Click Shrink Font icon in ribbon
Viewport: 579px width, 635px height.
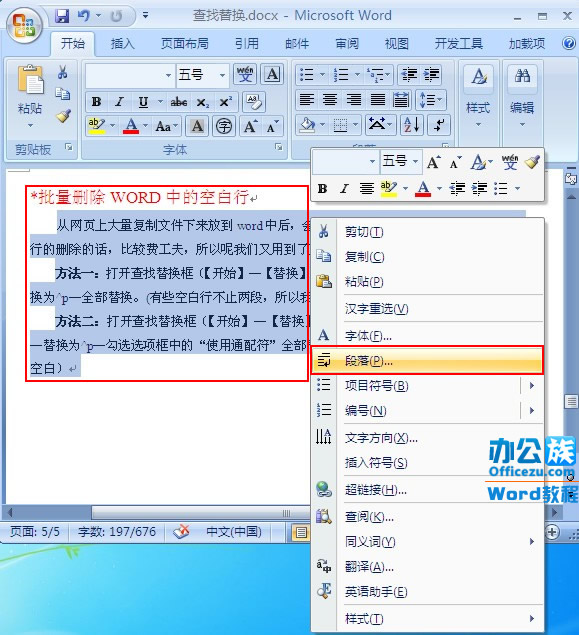(272, 126)
